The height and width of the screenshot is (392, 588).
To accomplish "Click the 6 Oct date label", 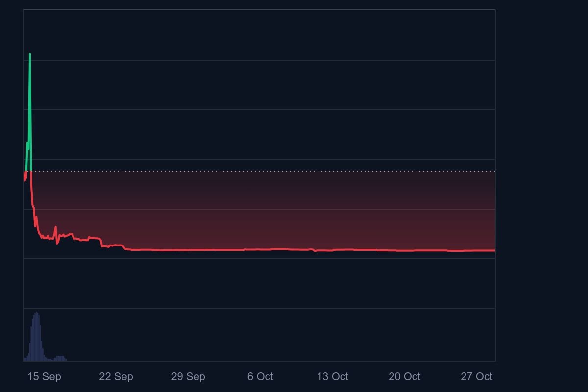I will [x=260, y=377].
